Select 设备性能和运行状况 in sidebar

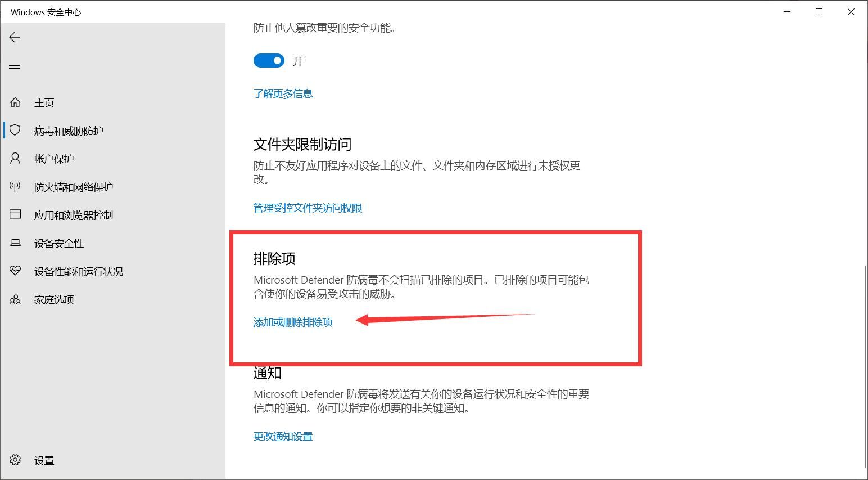tap(78, 271)
